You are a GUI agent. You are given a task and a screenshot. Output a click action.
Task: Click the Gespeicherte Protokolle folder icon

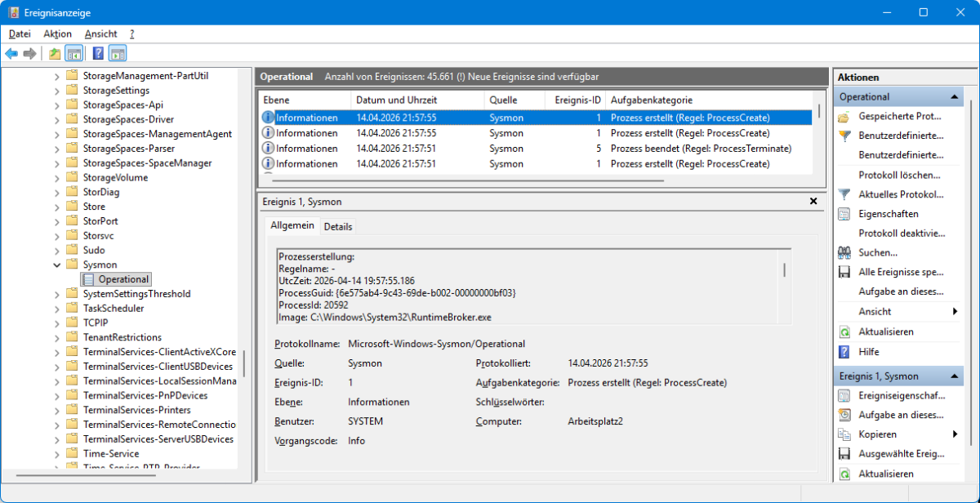(x=844, y=117)
